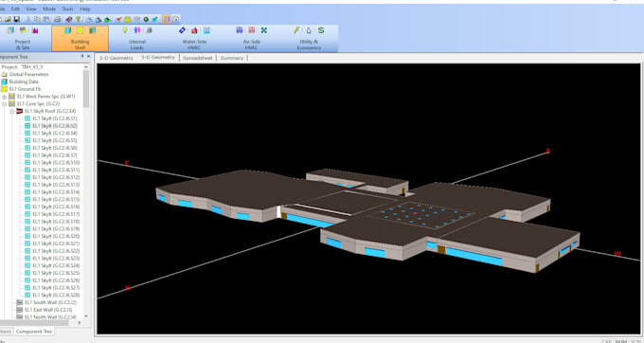
Task: Collapse EL1 Core Spc node
Action: (5, 104)
